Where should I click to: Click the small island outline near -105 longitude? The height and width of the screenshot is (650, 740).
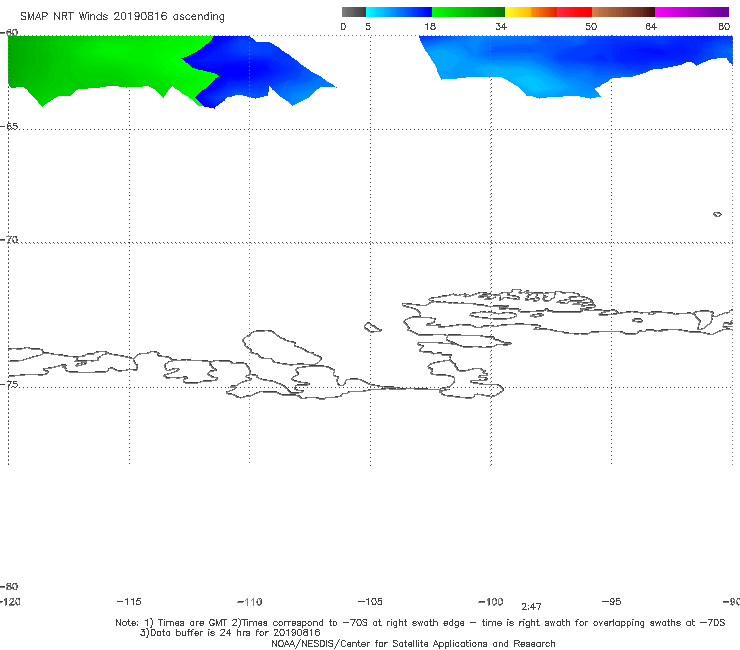tap(372, 327)
